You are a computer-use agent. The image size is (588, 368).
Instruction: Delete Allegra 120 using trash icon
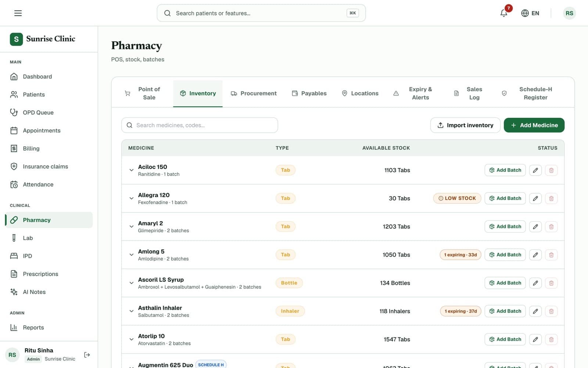[551, 198]
